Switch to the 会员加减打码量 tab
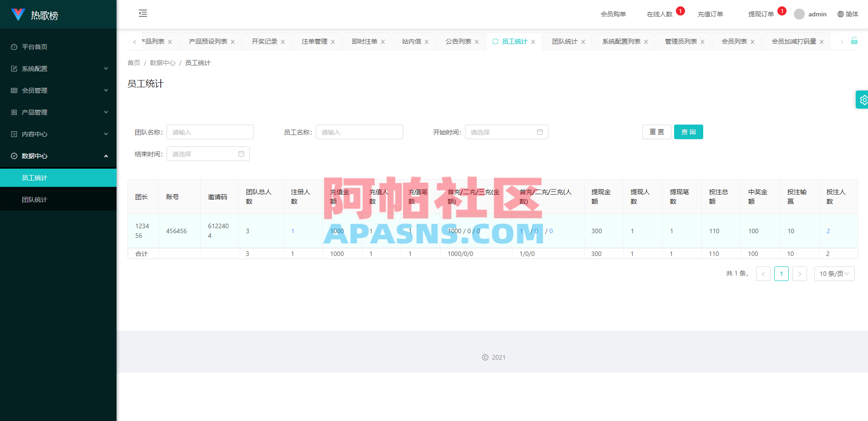Image resolution: width=868 pixels, height=421 pixels. pyautogui.click(x=794, y=41)
